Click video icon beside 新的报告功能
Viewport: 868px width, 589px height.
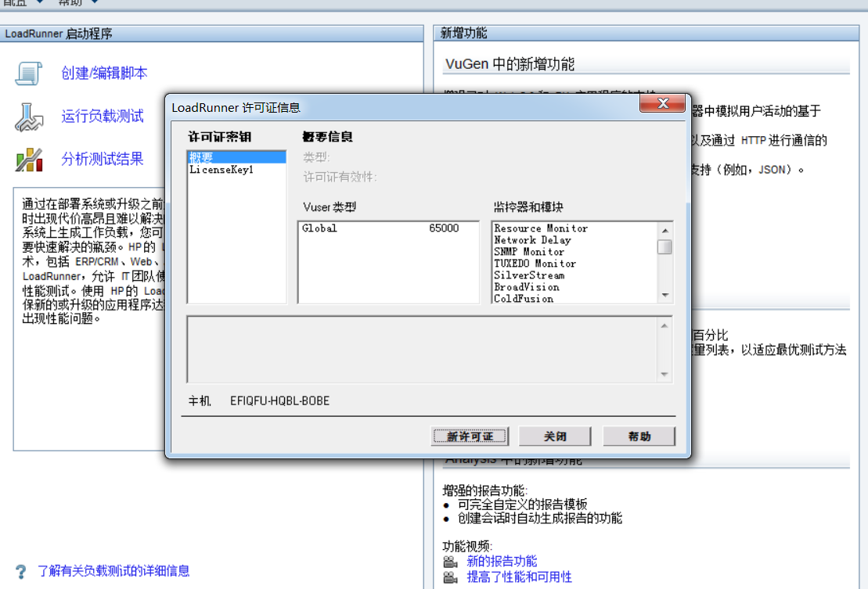[451, 561]
